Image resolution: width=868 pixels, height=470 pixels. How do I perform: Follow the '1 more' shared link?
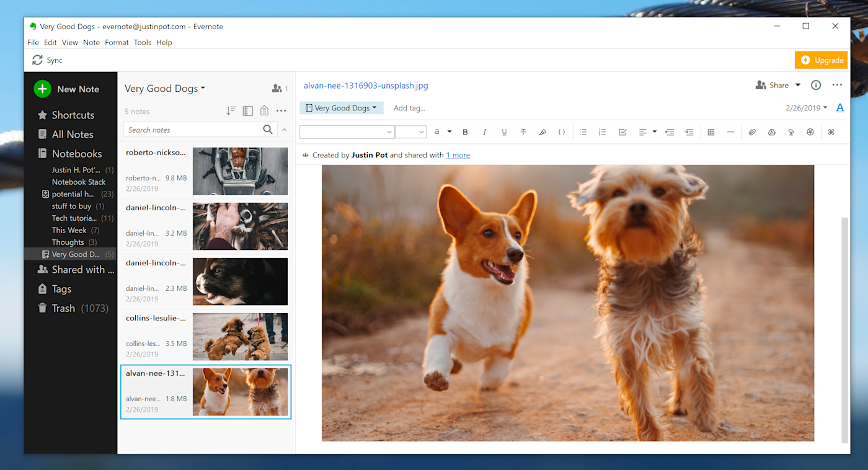[458, 155]
